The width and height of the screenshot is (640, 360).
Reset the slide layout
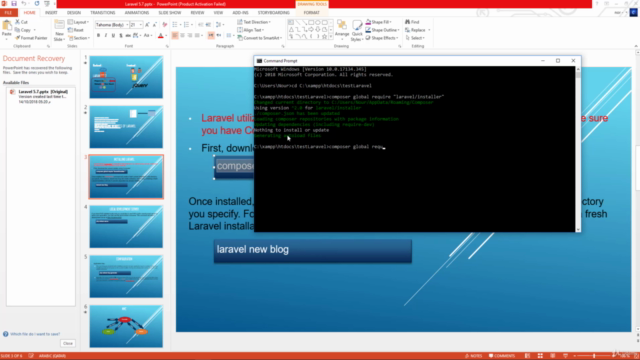tap(76, 30)
